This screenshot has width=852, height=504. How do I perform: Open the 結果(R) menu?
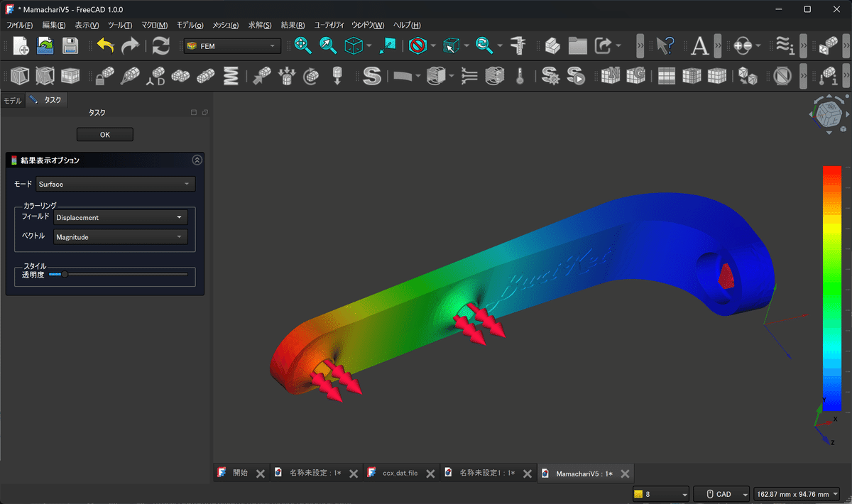(293, 25)
